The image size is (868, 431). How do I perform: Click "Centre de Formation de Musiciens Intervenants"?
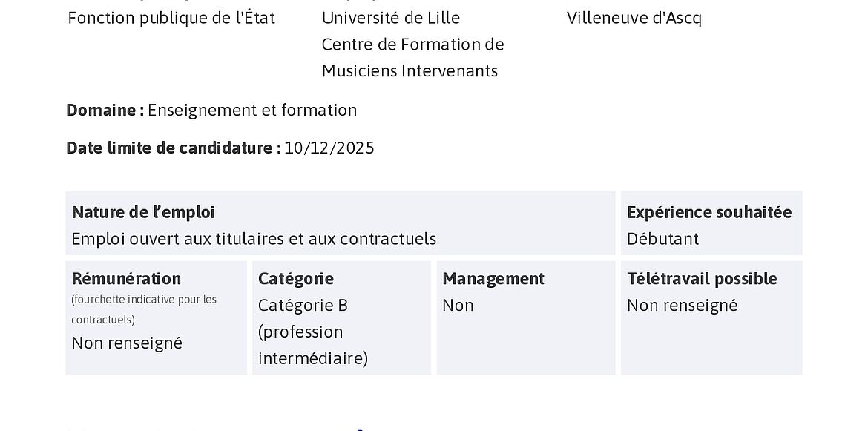coord(412,58)
